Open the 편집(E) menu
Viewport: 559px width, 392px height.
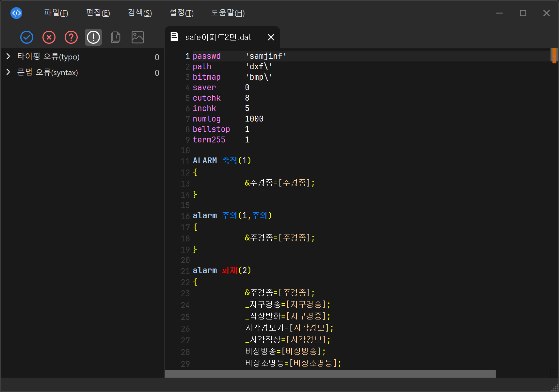(98, 13)
